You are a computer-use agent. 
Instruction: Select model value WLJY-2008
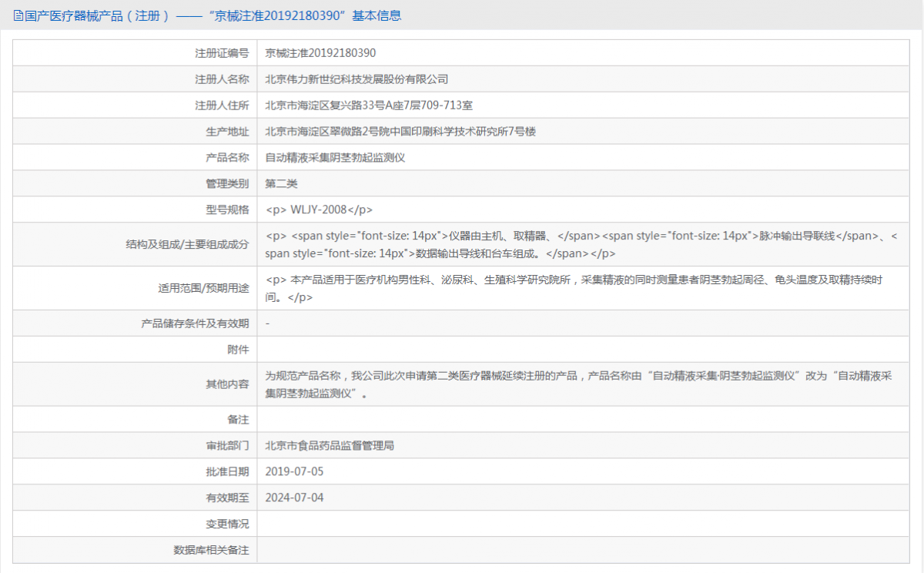[319, 210]
